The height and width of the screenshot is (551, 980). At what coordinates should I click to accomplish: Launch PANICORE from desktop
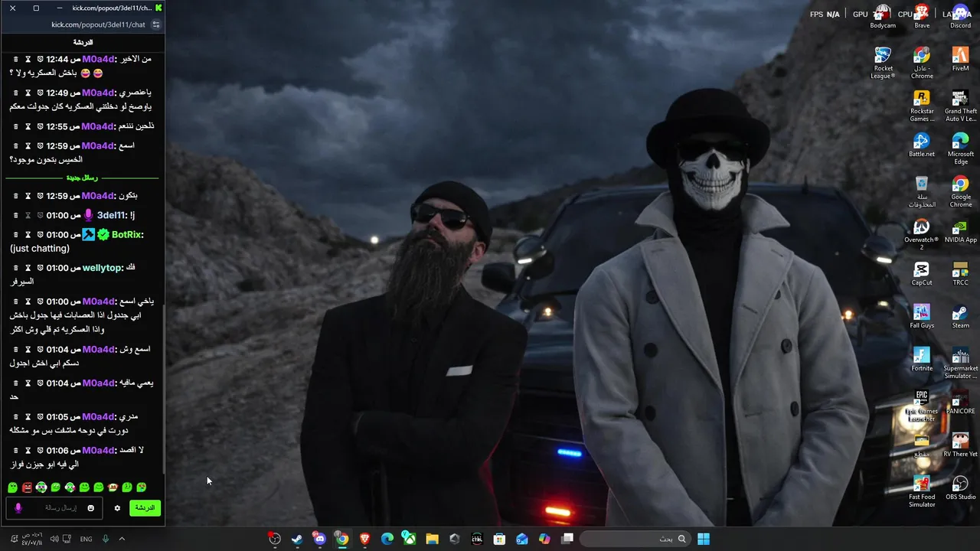960,403
